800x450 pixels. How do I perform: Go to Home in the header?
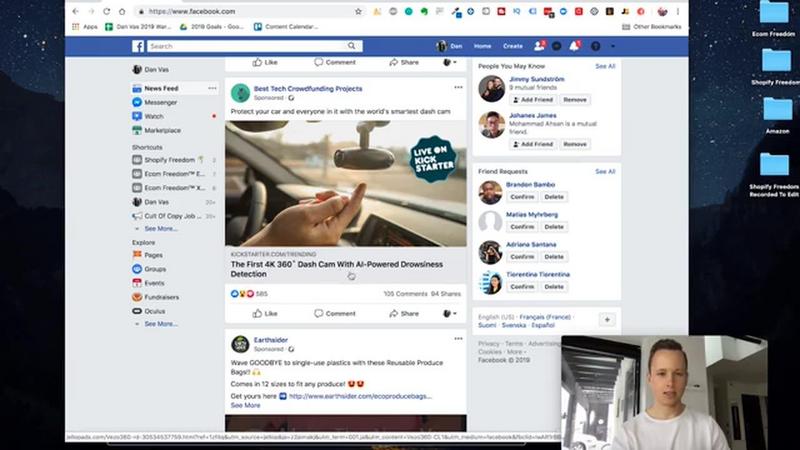coord(482,46)
